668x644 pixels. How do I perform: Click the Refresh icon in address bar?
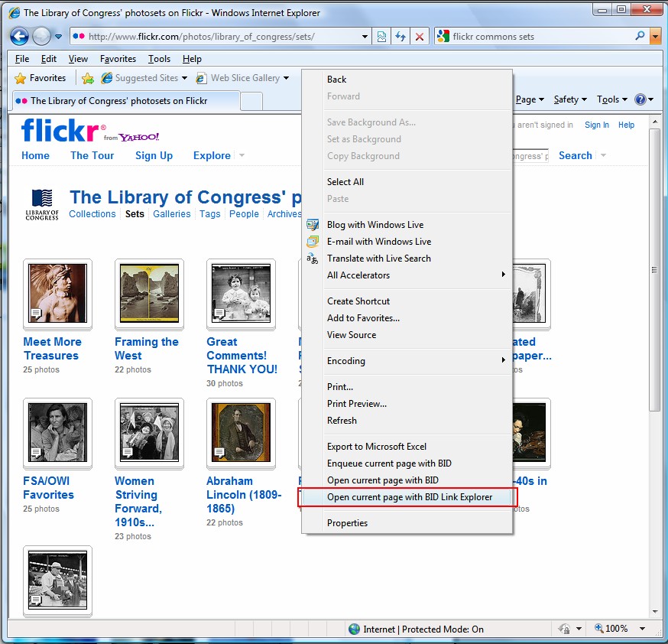click(x=400, y=37)
